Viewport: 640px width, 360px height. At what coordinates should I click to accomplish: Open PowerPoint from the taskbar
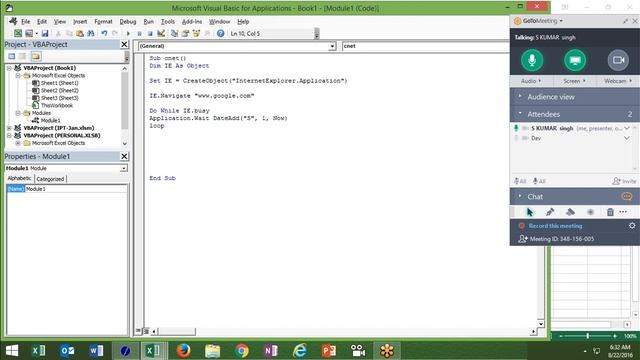click(329, 351)
